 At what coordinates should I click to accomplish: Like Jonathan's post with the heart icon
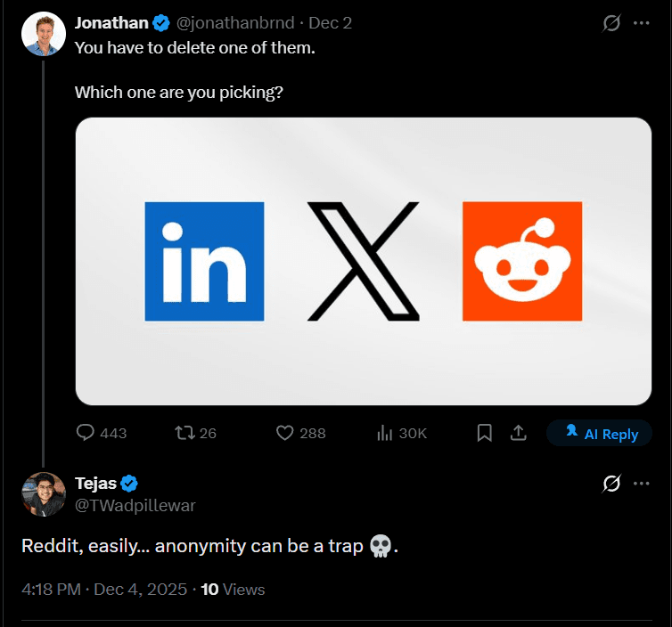285,433
